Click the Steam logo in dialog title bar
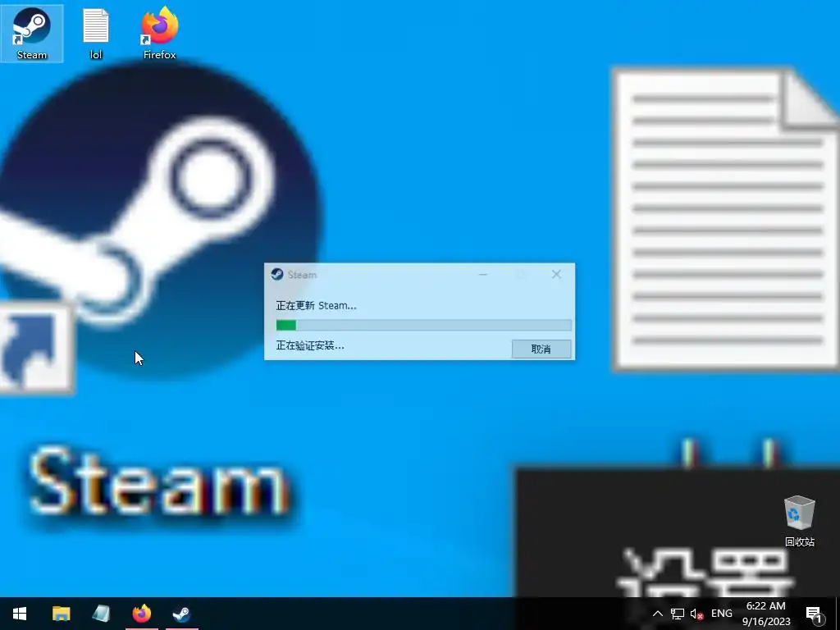This screenshot has width=840, height=630. pos(277,274)
